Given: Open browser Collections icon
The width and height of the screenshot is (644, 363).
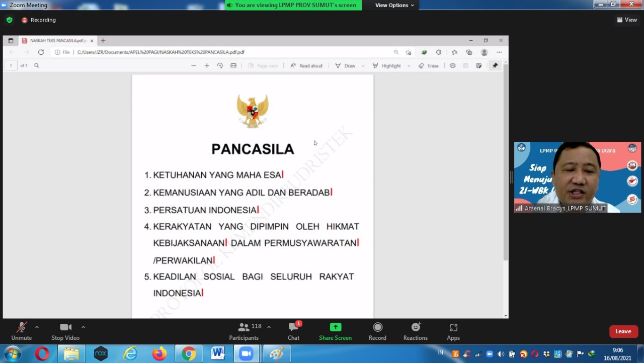Looking at the screenshot, I should 469,52.
